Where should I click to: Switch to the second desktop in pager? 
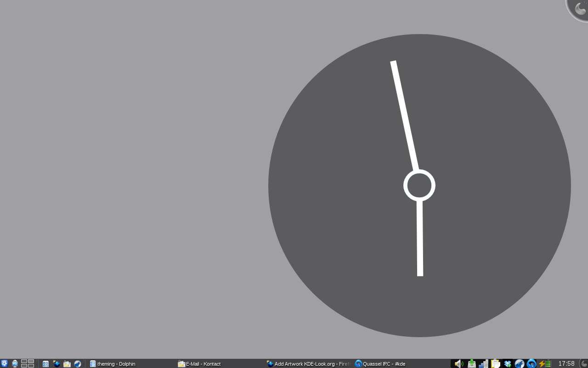(x=31, y=361)
